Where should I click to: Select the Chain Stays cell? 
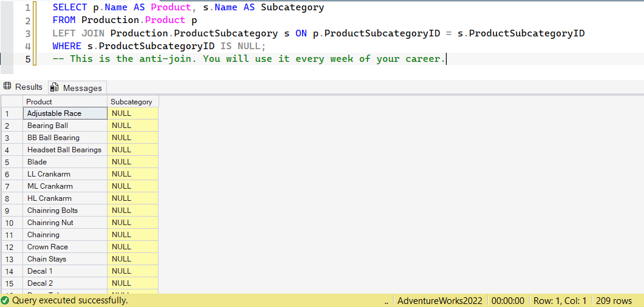coord(65,259)
